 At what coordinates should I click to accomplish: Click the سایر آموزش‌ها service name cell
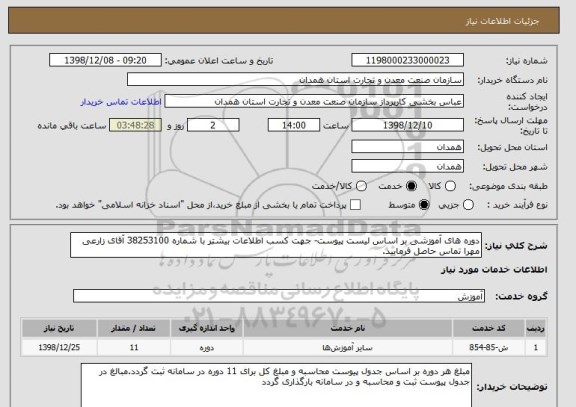pyautogui.click(x=348, y=347)
